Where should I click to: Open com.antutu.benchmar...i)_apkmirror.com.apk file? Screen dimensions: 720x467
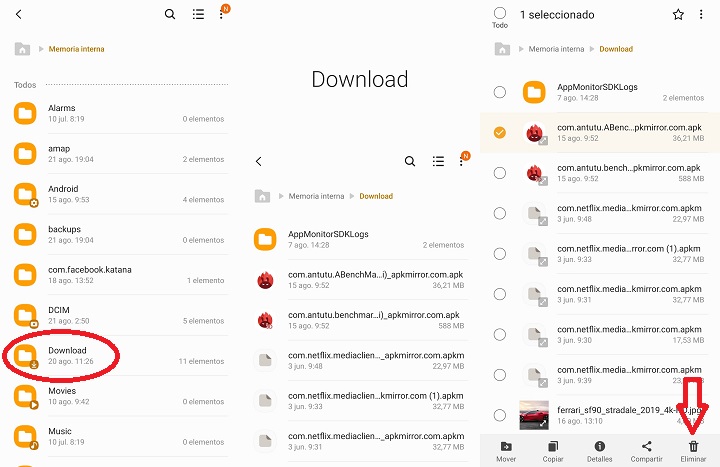360,320
